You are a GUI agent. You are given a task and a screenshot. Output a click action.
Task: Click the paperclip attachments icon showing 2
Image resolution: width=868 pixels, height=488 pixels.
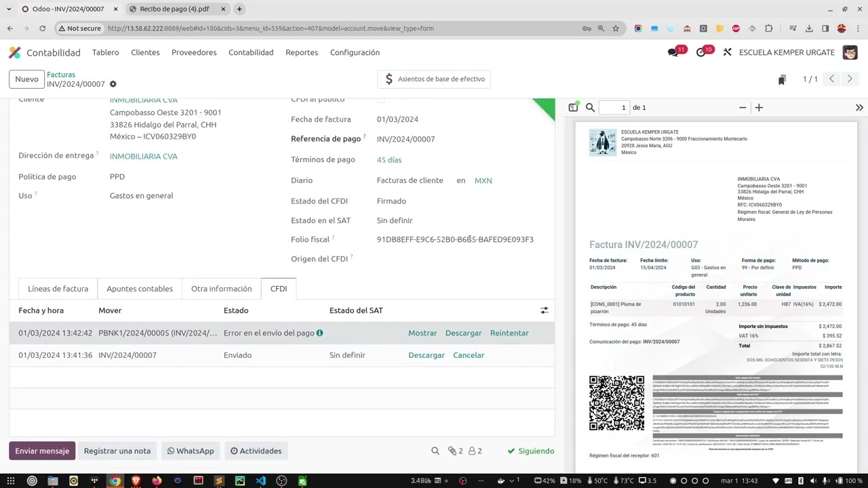[x=455, y=451]
